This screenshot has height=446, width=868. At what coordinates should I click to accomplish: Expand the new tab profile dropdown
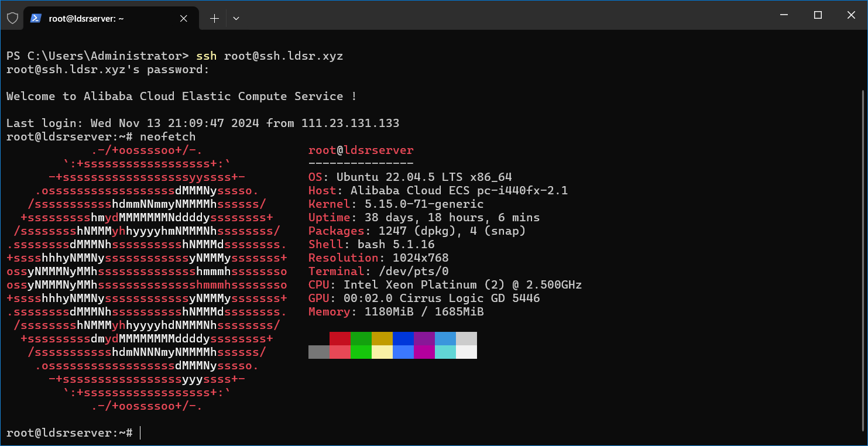(x=236, y=18)
